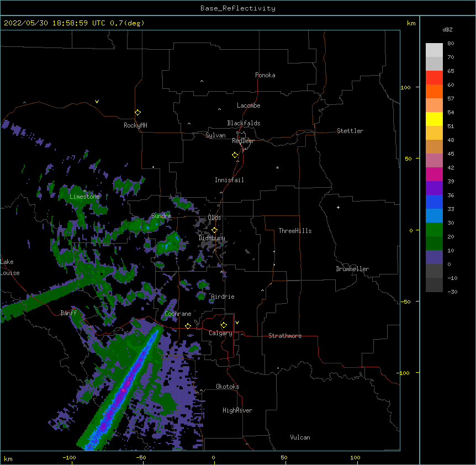Image resolution: width=476 pixels, height=465 pixels.
Task: Click the yellow diamond marker below RedDeer
Action: click(x=235, y=155)
